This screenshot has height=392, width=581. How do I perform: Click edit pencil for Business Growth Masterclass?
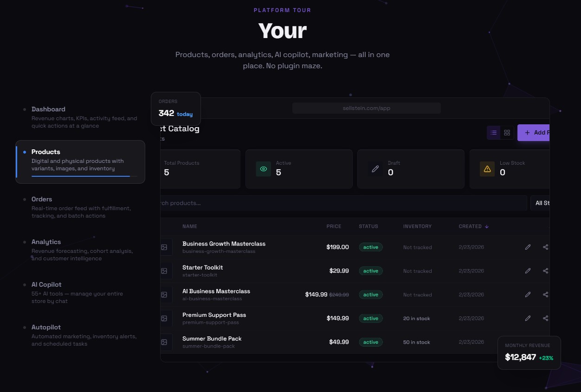point(528,247)
